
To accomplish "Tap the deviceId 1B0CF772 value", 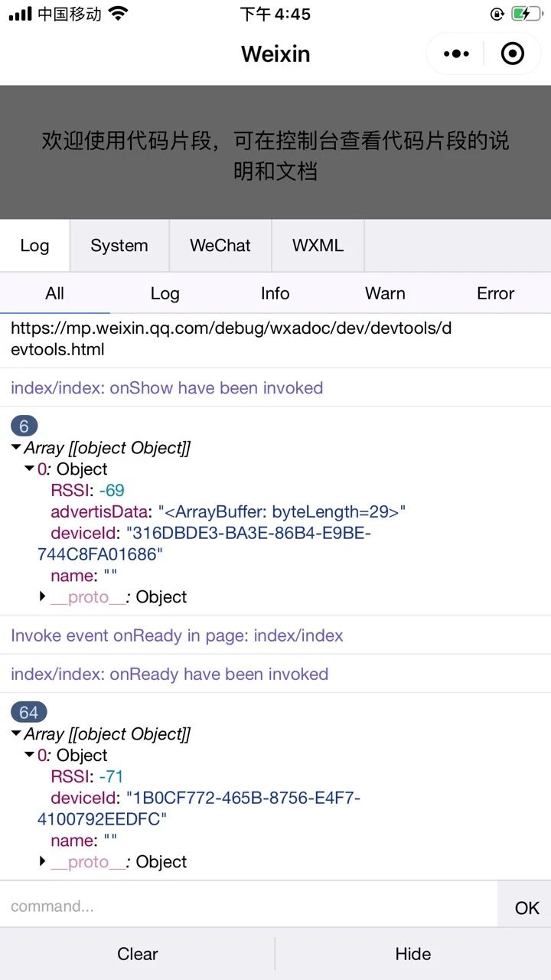I will pyautogui.click(x=199, y=808).
